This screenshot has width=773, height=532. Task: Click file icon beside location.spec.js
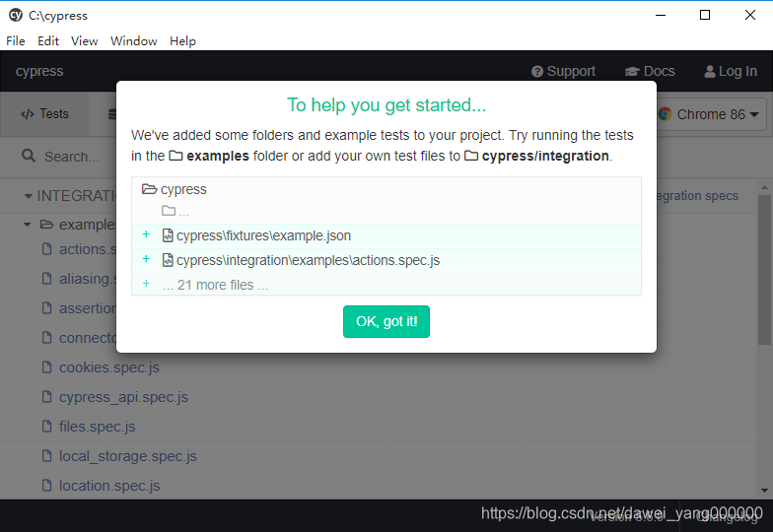click(47, 486)
